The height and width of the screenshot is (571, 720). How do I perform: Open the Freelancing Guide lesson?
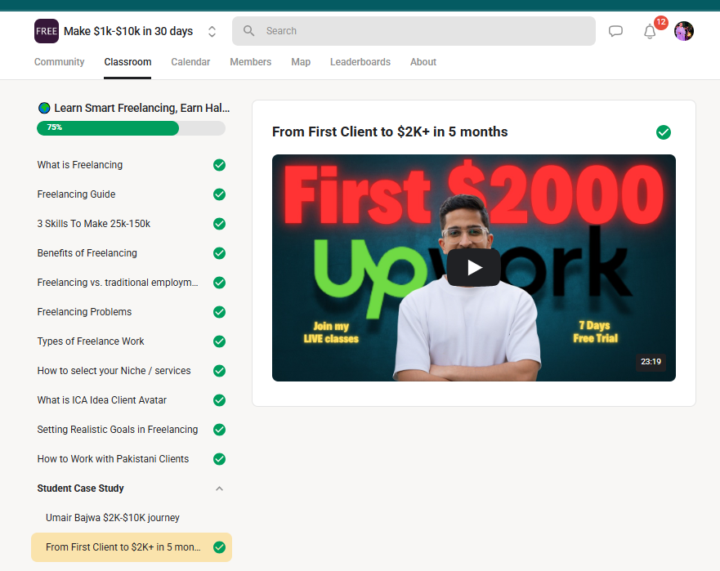coord(76,194)
